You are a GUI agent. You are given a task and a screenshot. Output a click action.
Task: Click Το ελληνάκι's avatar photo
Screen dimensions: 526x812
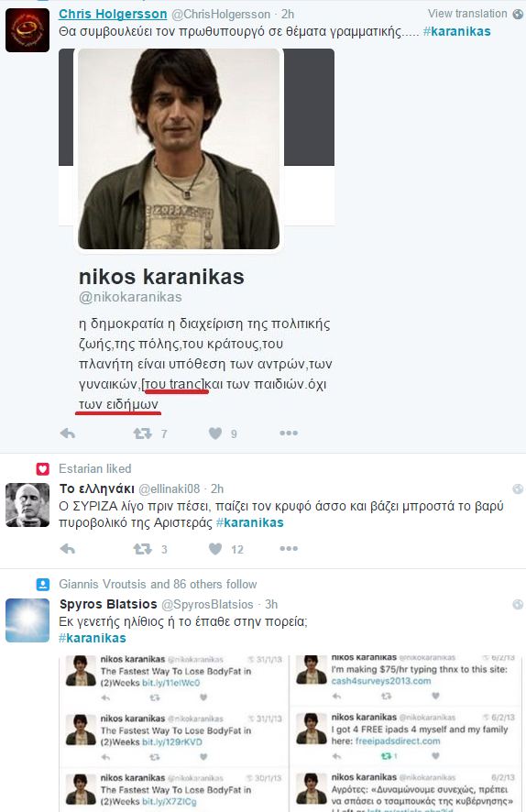tap(27, 505)
